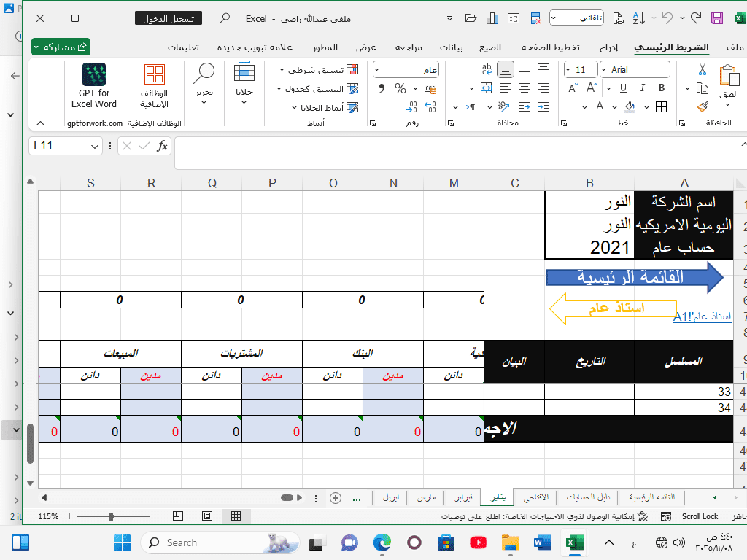Open the ملف (File) tab
Screen dimensions: 747x560
(735, 47)
